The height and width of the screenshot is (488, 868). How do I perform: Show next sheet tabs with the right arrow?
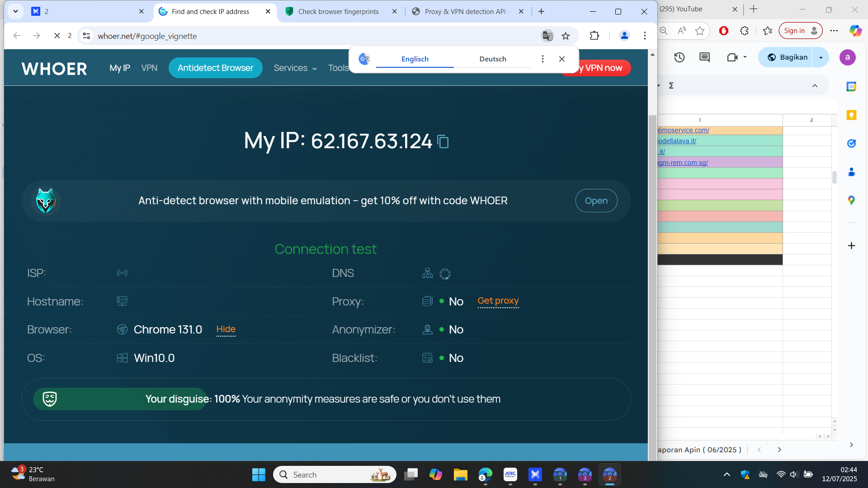[779, 450]
